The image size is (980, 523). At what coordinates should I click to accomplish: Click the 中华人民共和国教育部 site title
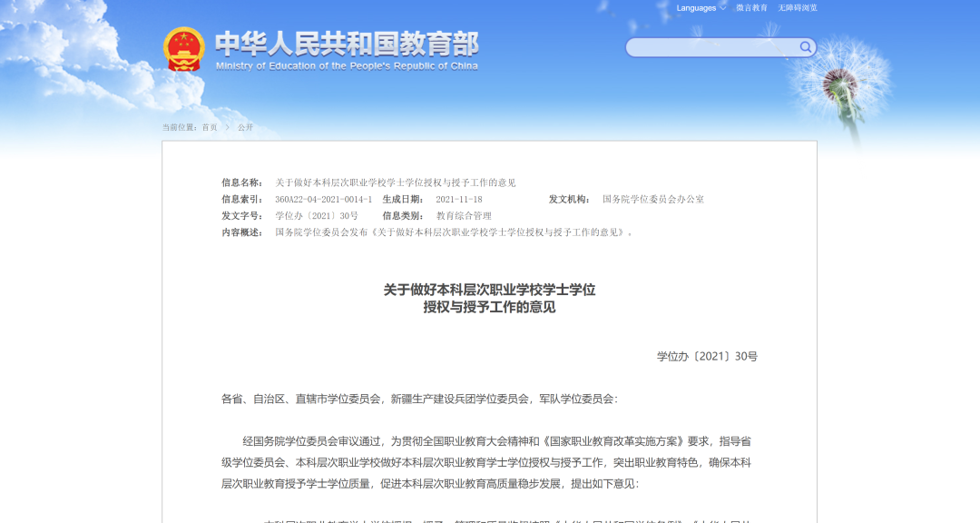pos(347,44)
